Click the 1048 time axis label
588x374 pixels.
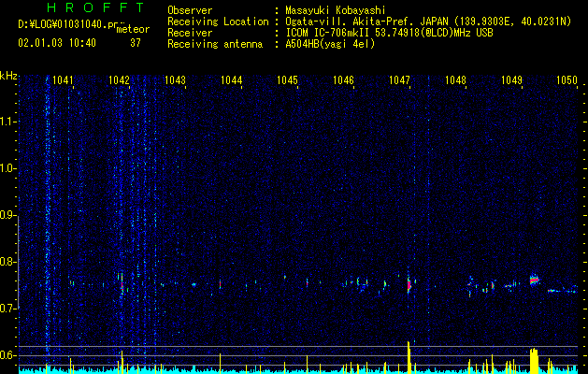[455, 79]
